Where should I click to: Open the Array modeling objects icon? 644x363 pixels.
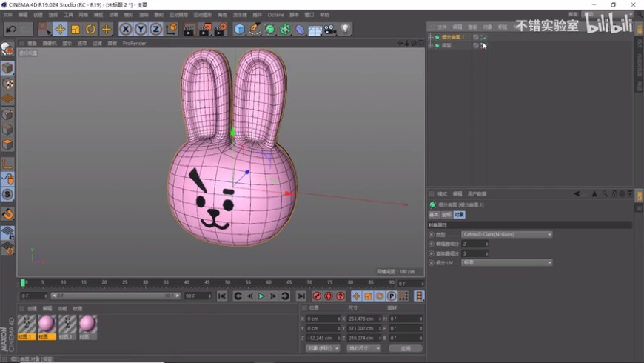click(285, 29)
